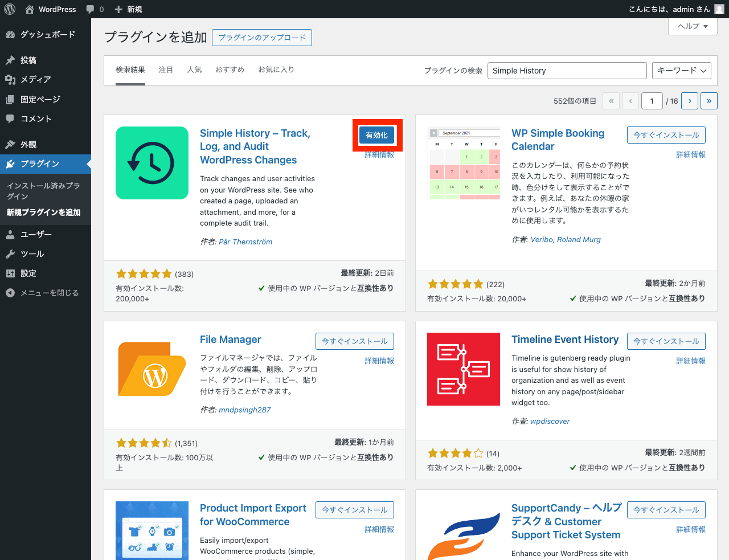Click the plugin search field
This screenshot has width=729, height=560.
[567, 71]
